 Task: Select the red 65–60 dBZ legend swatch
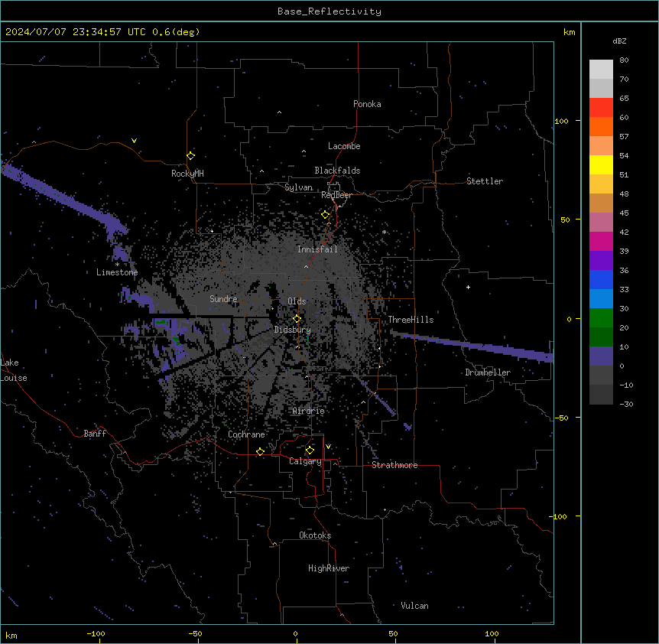coord(601,108)
